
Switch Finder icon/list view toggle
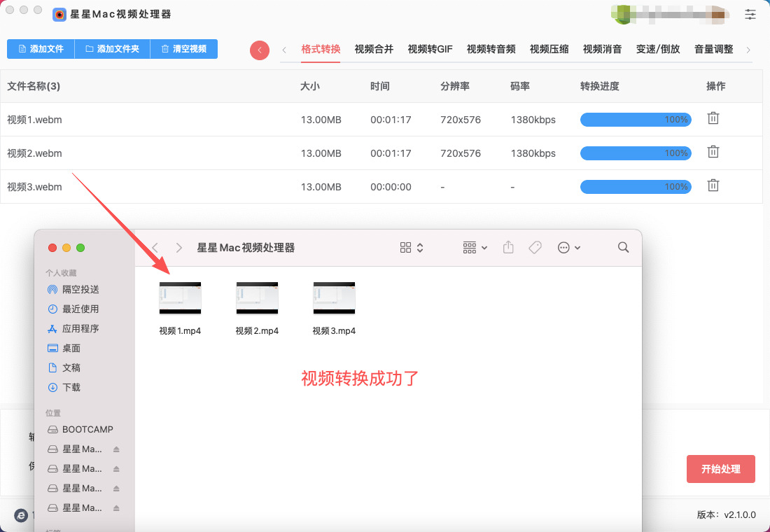point(412,247)
